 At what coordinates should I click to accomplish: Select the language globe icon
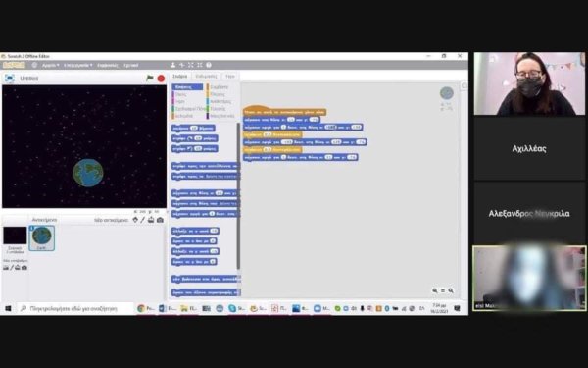[34, 65]
